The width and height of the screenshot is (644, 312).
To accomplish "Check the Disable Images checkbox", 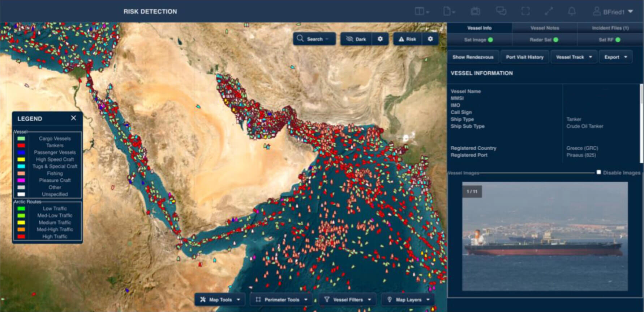I will click(599, 172).
